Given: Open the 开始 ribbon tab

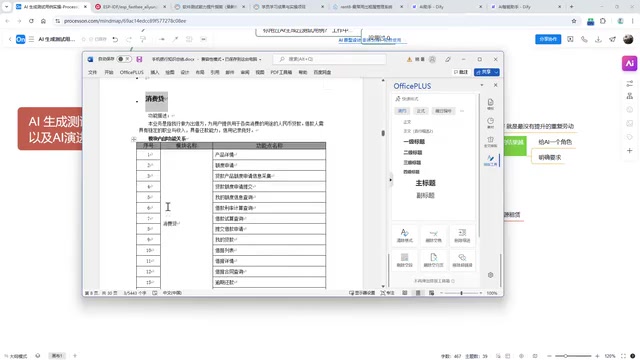Looking at the screenshot, I should coord(109,72).
